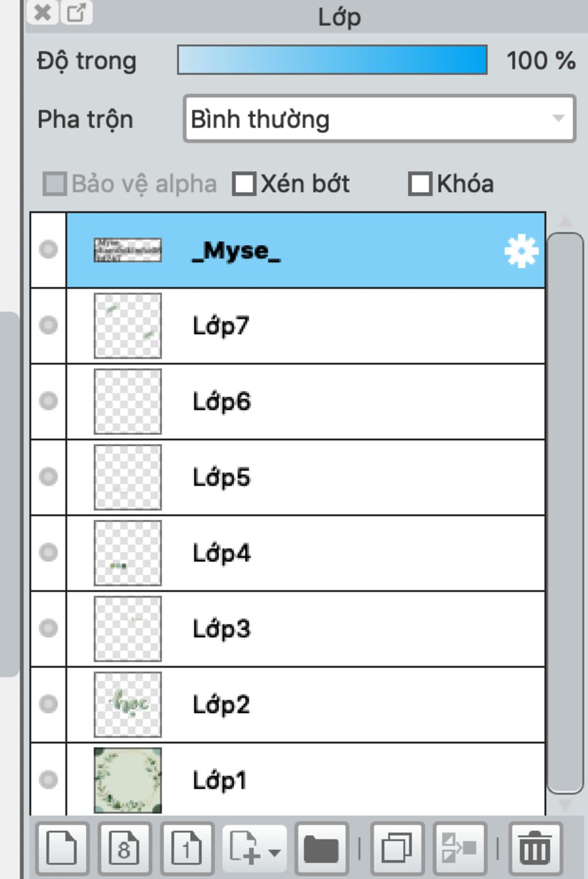Add a new 8-bit layer

point(125,848)
